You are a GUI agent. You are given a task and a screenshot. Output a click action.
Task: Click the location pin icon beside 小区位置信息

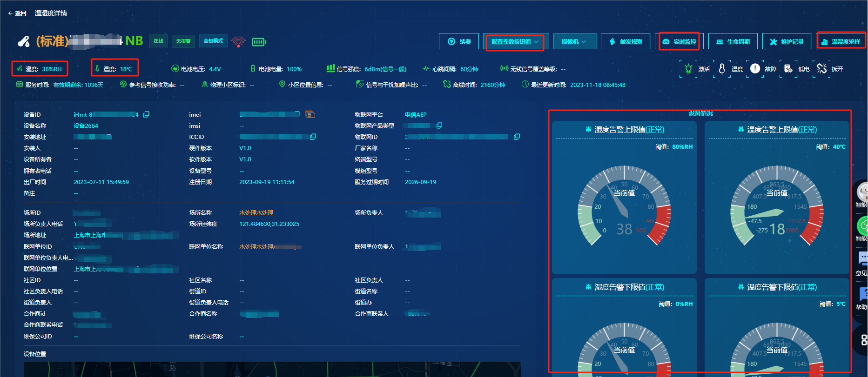tap(282, 84)
